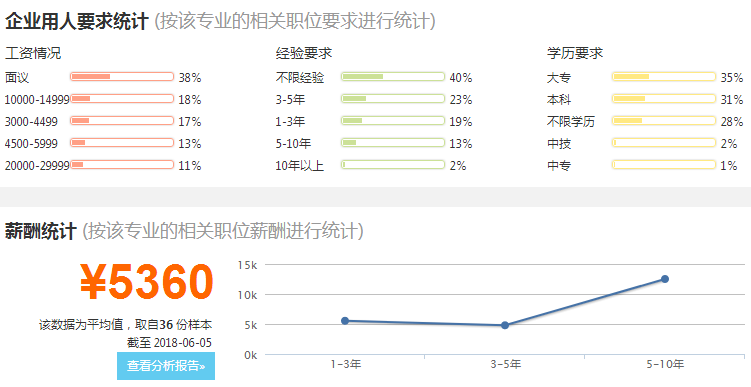751x387 pixels.
Task: Click the 学历要求 column title
Action: (x=575, y=53)
